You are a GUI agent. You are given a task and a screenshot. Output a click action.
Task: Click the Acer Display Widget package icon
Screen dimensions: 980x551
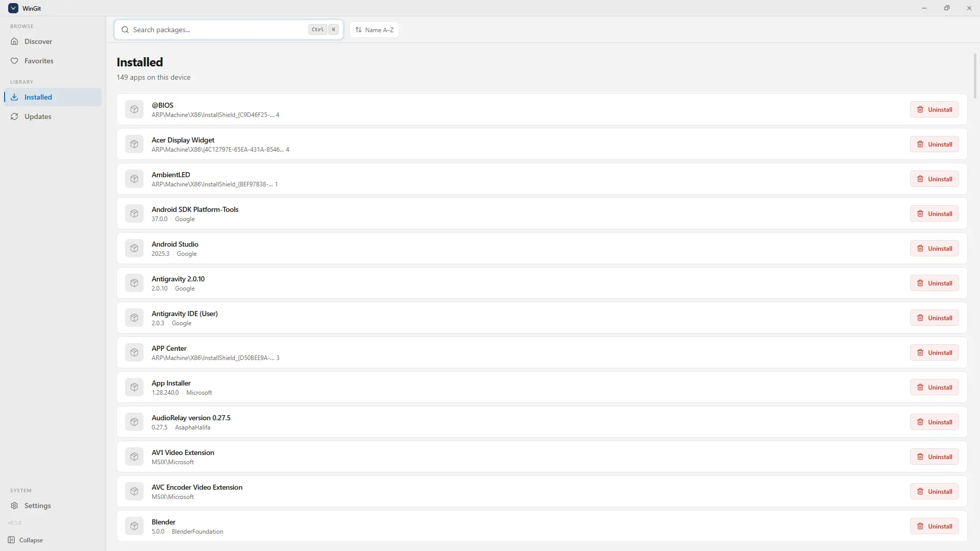[x=134, y=144]
